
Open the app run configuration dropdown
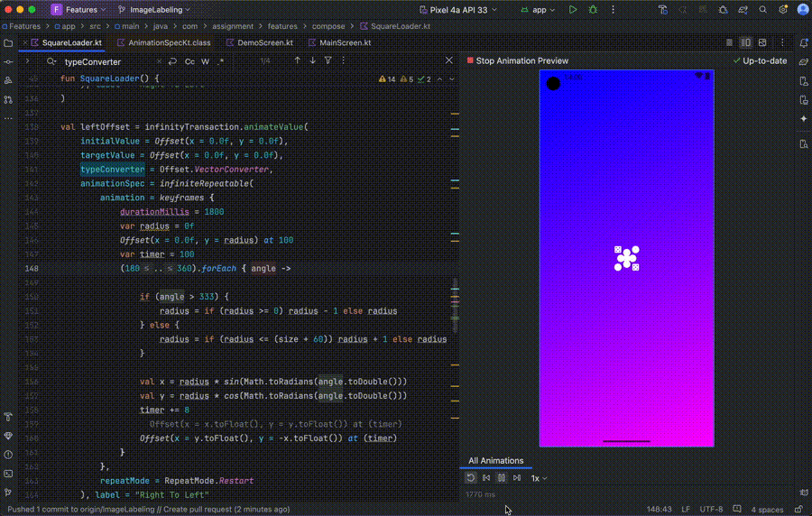coord(538,9)
